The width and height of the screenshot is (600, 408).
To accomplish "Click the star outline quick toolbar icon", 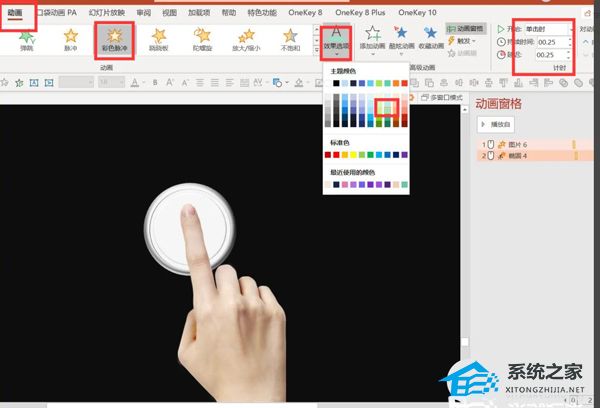I will [x=4, y=82].
